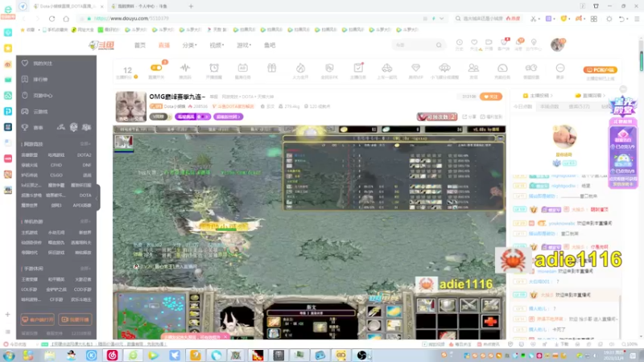This screenshot has height=362, width=644.
Task: Open the gauge 充能任务 icon
Action: [502, 68]
